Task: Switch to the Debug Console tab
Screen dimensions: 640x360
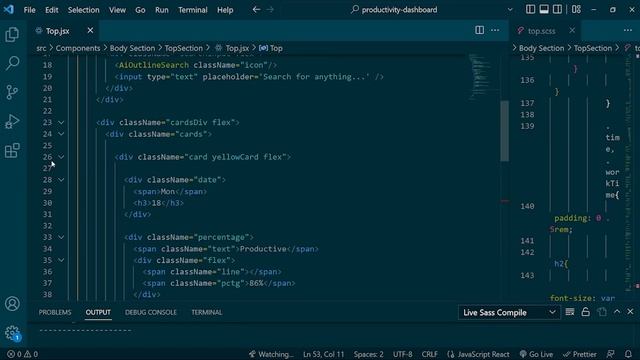Action: click(x=151, y=312)
